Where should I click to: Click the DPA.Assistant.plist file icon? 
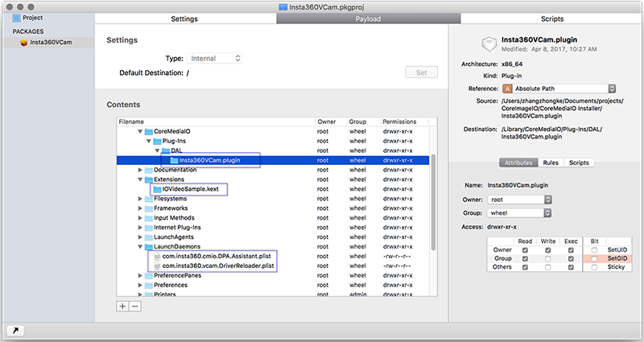(x=157, y=257)
